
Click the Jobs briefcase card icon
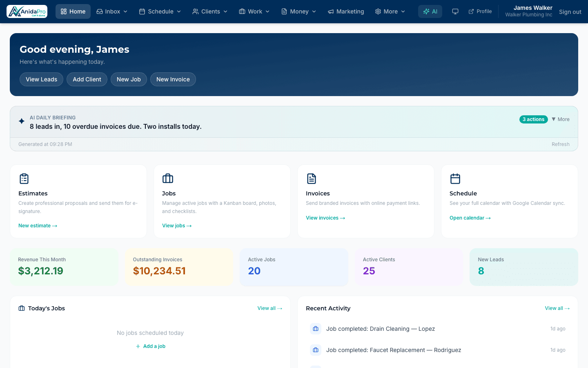point(168,179)
